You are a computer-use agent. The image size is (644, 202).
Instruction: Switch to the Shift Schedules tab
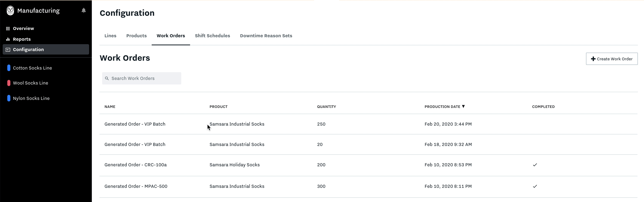(213, 36)
